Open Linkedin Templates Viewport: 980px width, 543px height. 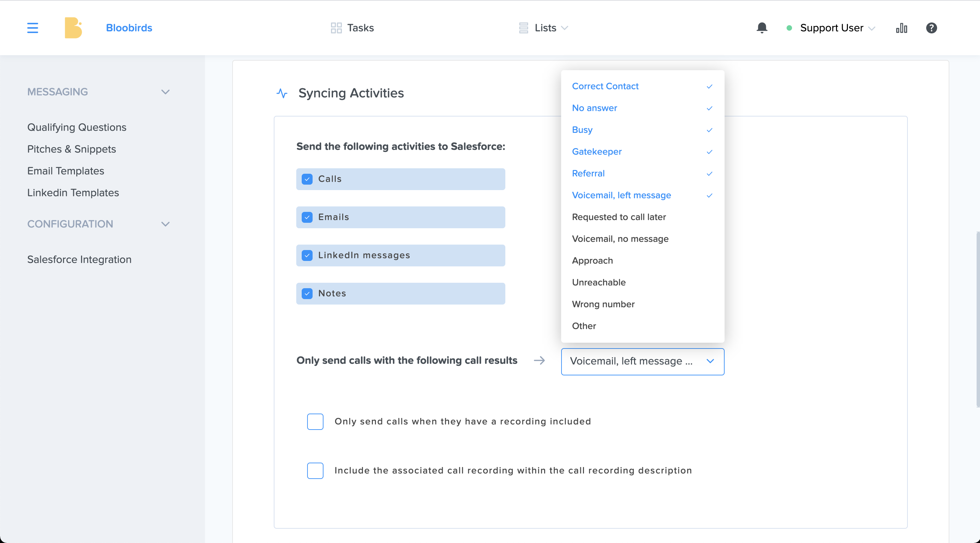click(73, 192)
